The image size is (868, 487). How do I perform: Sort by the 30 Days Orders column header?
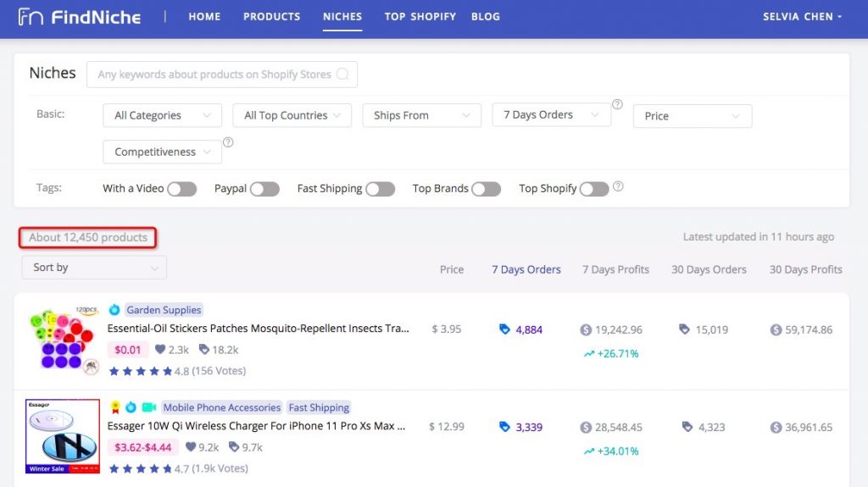tap(709, 269)
